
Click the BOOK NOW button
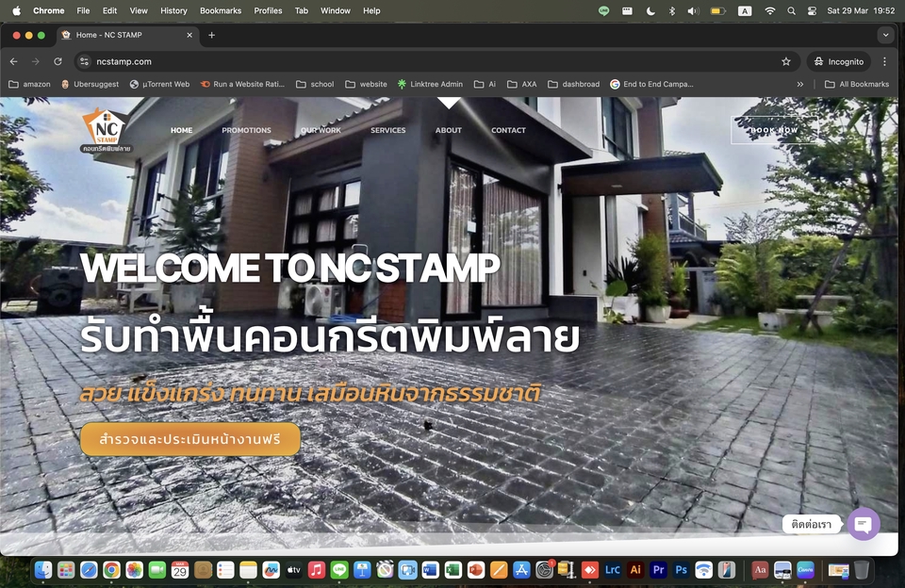tap(774, 130)
